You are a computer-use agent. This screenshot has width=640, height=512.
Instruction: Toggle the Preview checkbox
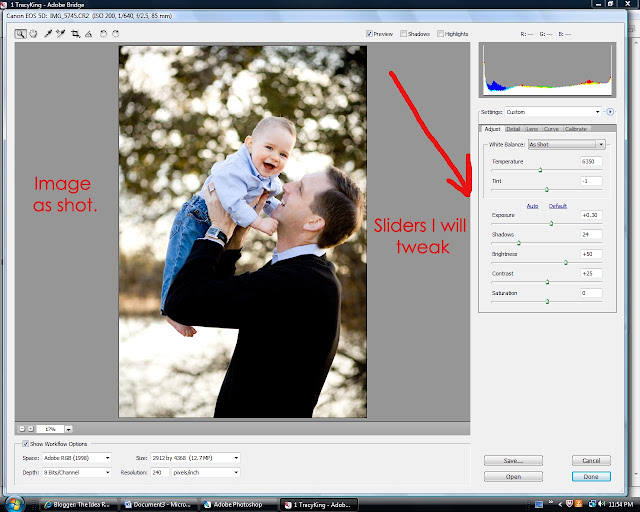tap(369, 34)
